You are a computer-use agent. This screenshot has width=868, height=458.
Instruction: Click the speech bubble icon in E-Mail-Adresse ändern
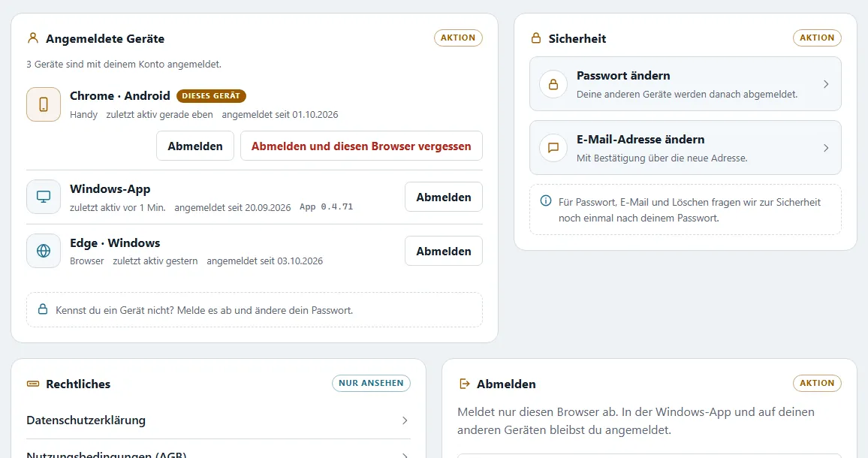[553, 148]
